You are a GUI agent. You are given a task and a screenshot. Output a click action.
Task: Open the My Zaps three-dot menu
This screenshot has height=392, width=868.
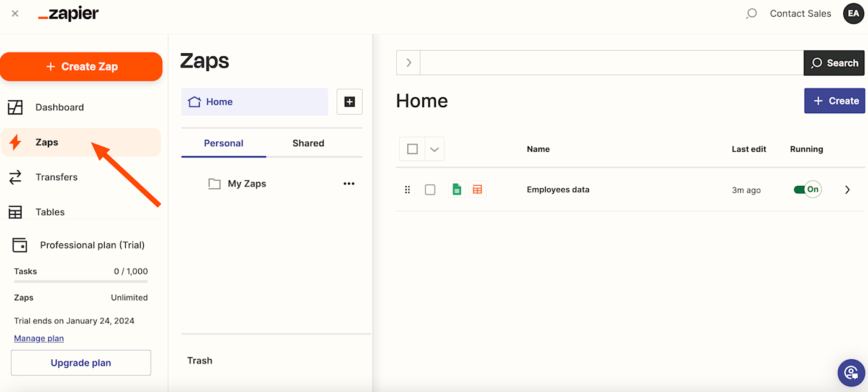pos(349,184)
